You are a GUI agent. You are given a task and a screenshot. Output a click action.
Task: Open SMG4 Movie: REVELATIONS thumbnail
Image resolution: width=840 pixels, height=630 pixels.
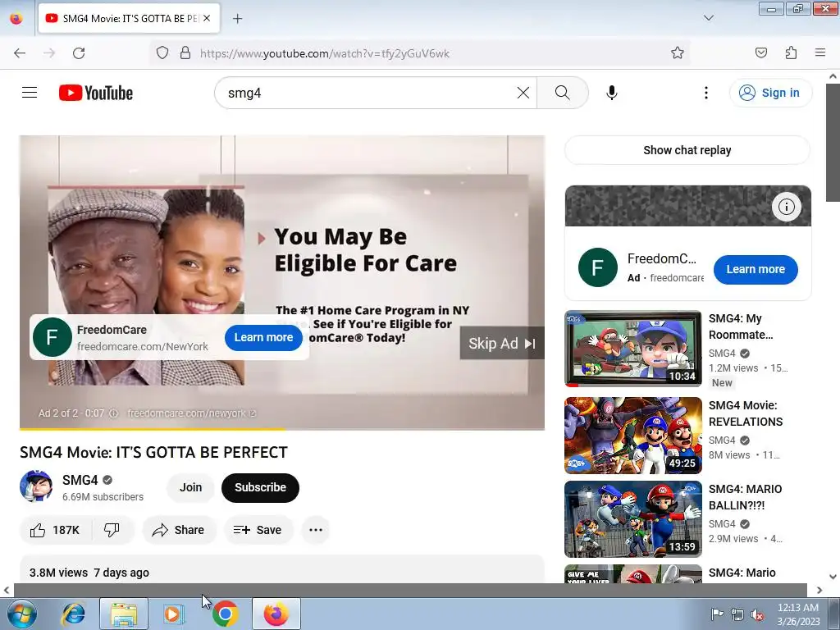632,435
